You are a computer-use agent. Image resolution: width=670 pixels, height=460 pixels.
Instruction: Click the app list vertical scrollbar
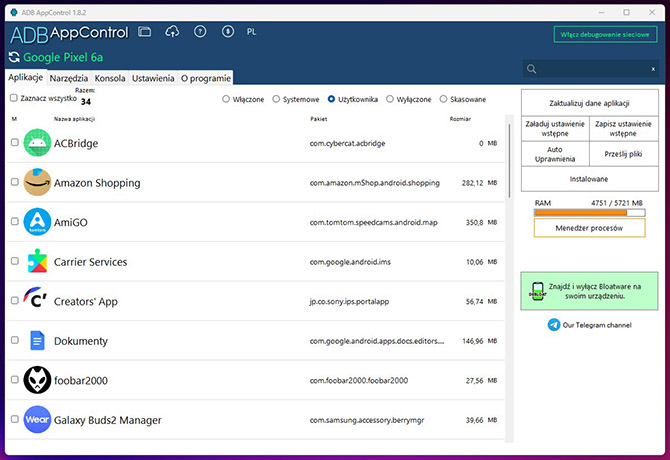(509, 161)
